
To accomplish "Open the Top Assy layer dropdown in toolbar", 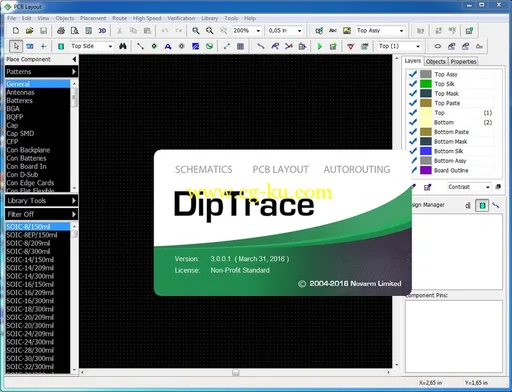I will 401,31.
